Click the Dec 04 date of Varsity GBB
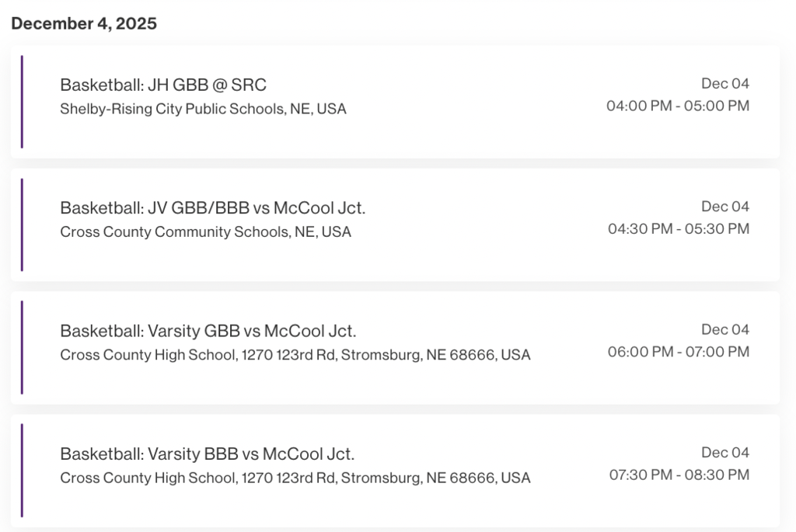796x532 pixels. click(725, 329)
